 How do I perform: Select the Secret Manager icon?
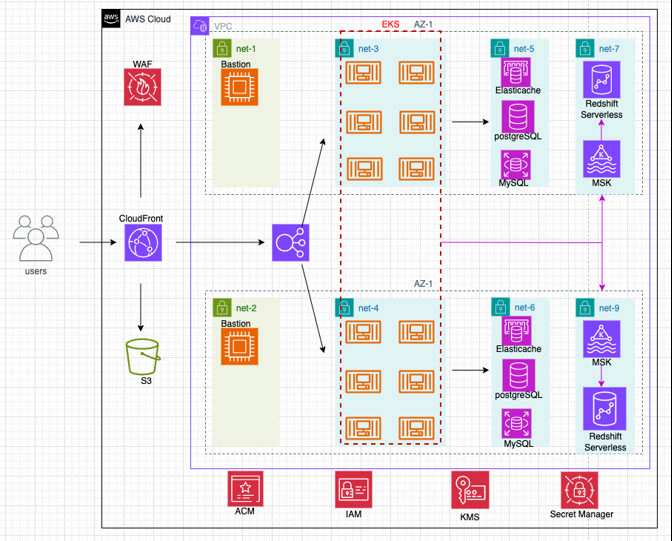(579, 490)
